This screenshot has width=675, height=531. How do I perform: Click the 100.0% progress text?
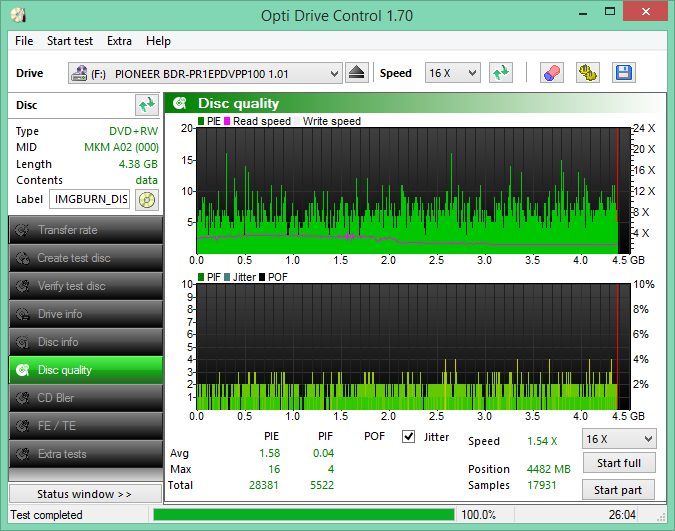(x=479, y=515)
